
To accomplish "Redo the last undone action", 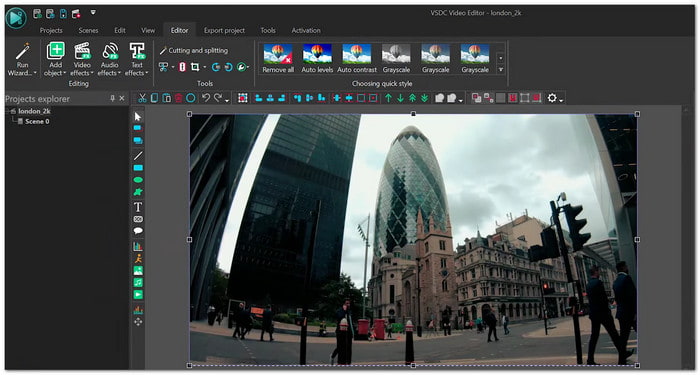I will click(218, 98).
